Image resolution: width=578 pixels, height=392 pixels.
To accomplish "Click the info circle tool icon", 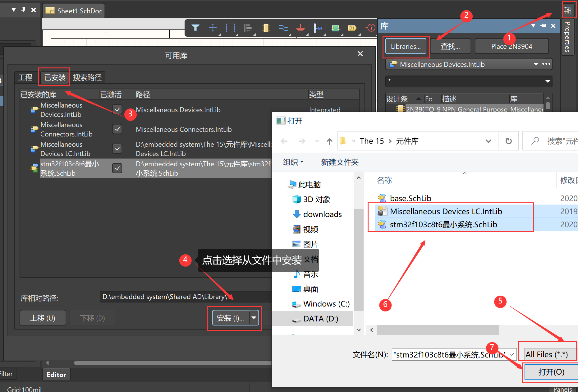I will click(371, 28).
